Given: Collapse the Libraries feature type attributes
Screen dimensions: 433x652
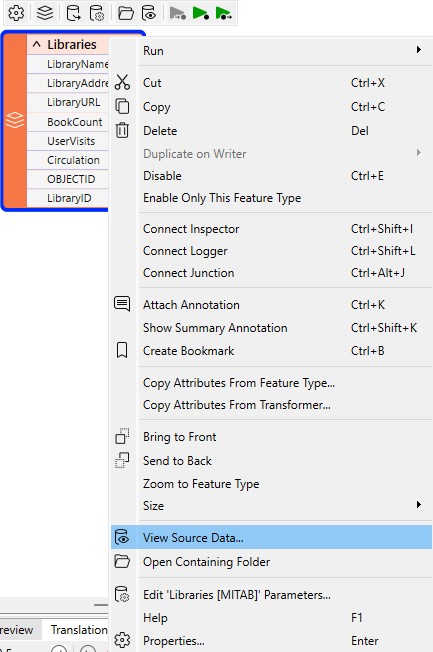Looking at the screenshot, I should (37, 44).
